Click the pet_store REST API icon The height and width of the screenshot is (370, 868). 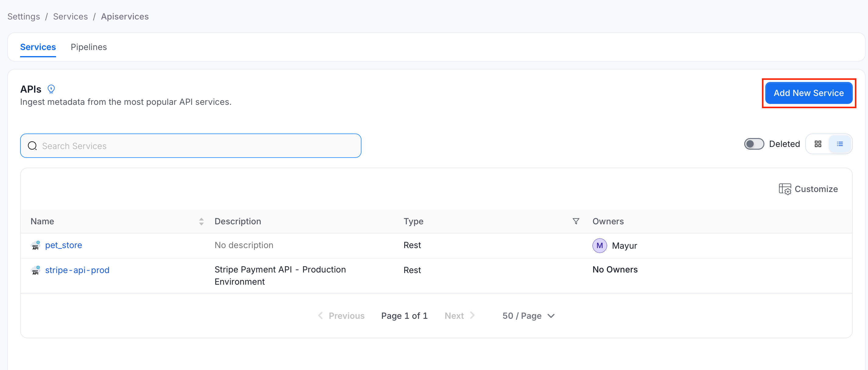pos(35,245)
